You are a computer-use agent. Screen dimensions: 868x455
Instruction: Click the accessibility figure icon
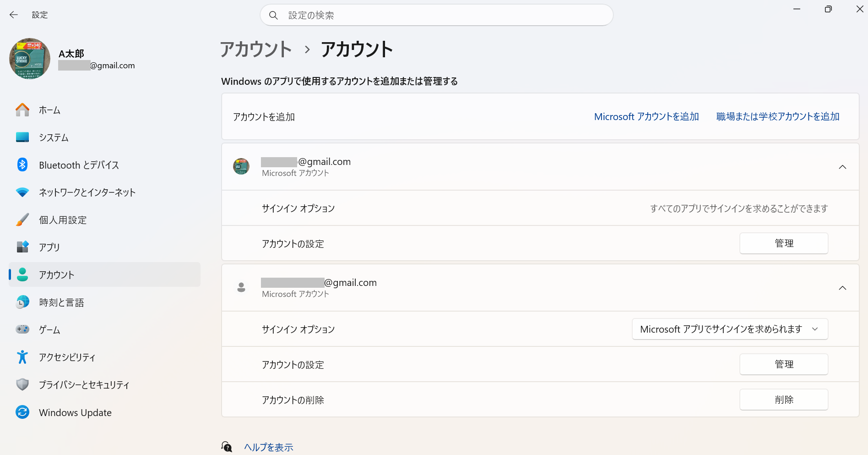pyautogui.click(x=22, y=357)
